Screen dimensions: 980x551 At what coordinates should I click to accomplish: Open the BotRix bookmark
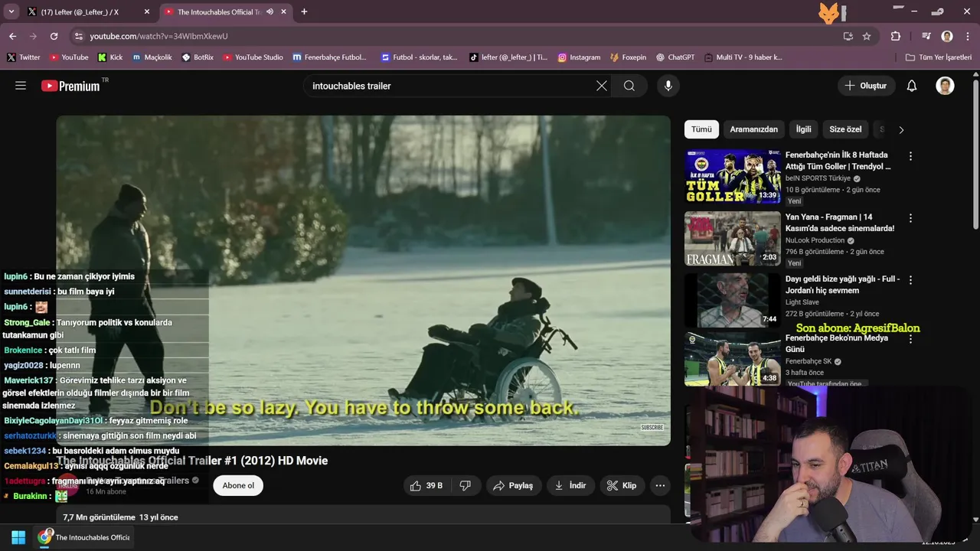[198, 57]
